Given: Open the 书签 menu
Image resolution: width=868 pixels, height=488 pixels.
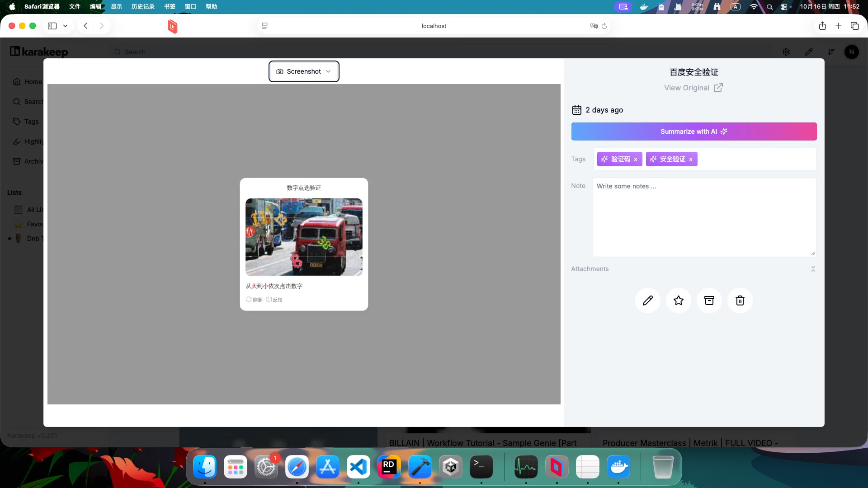Looking at the screenshot, I should [x=170, y=6].
